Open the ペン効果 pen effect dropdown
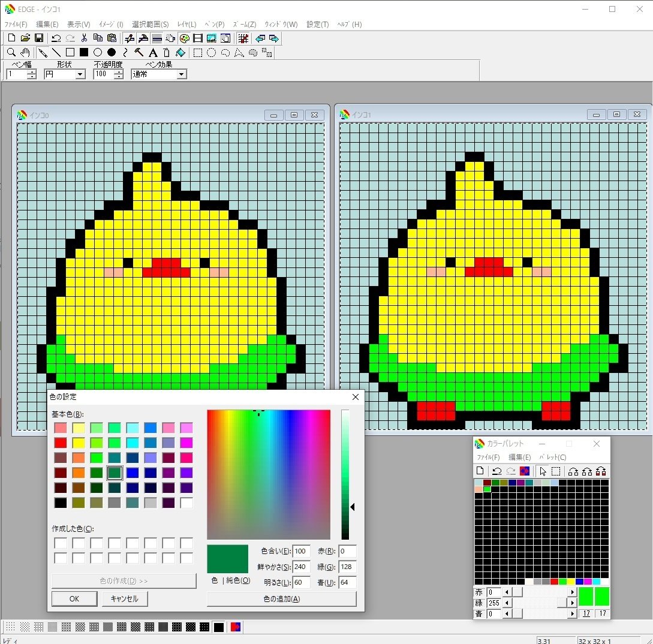The height and width of the screenshot is (644, 653). click(x=181, y=74)
